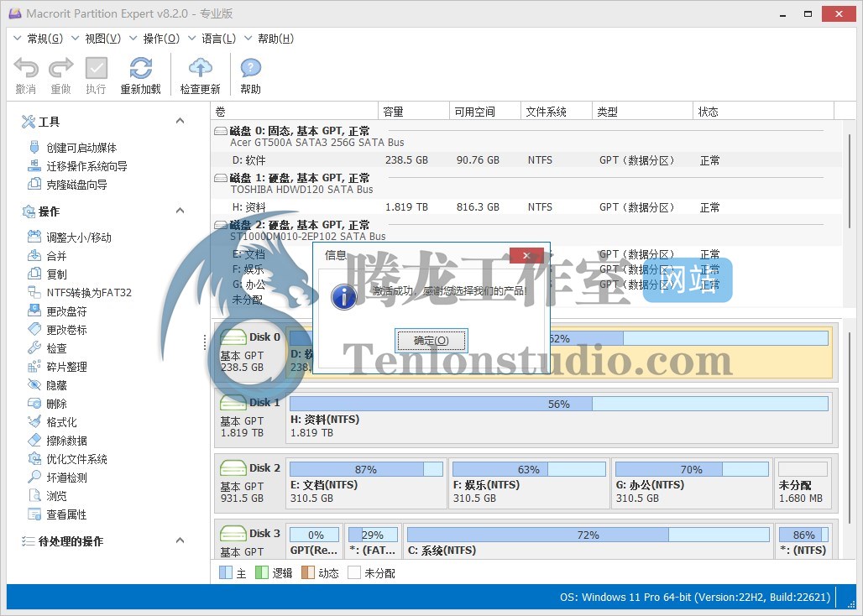Close the 信息 dialog with the X
Viewport: 863px width, 616px height.
526,255
